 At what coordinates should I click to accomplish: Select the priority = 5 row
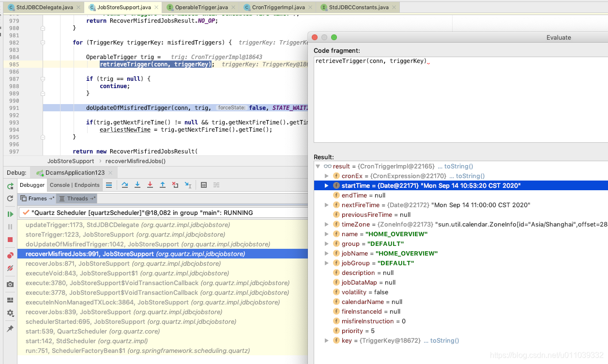pyautogui.click(x=461, y=331)
